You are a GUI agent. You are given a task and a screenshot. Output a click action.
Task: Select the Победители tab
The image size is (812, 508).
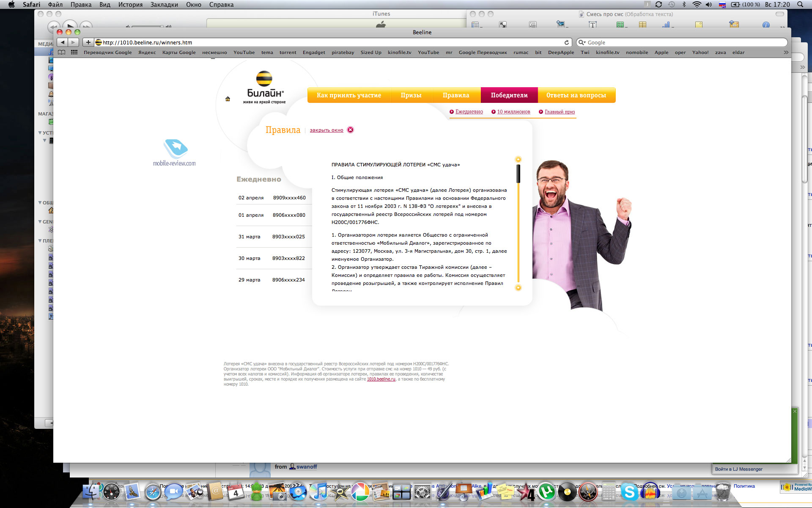tap(509, 95)
